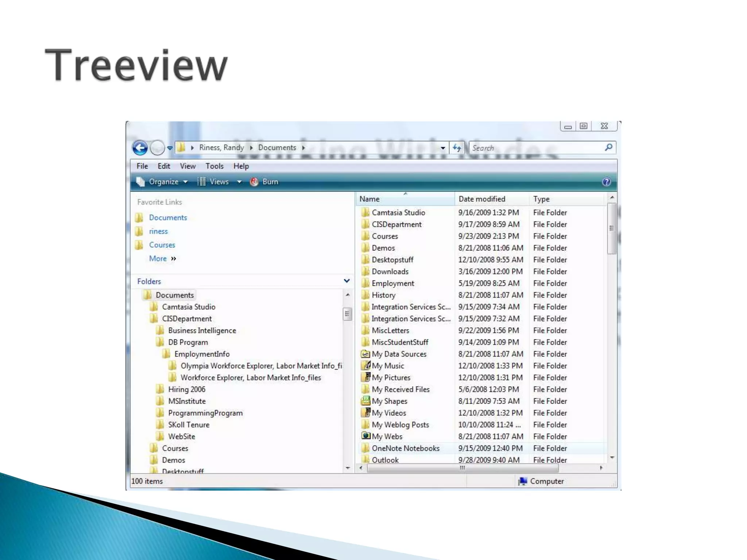Click the search magnifier icon
Image resolution: width=747 pixels, height=560 pixels.
[608, 147]
